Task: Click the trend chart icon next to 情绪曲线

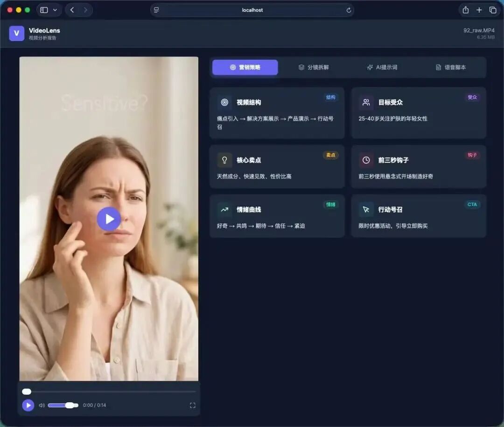Action: click(224, 209)
